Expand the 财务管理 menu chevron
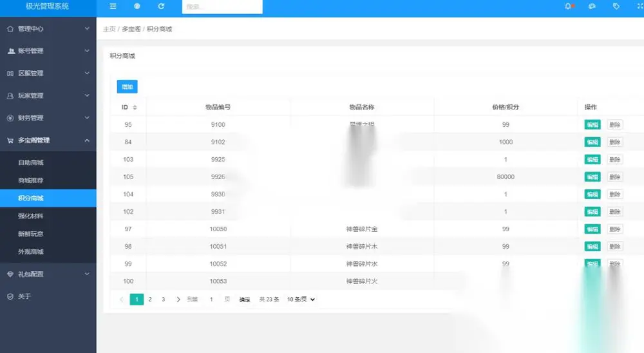 point(87,117)
